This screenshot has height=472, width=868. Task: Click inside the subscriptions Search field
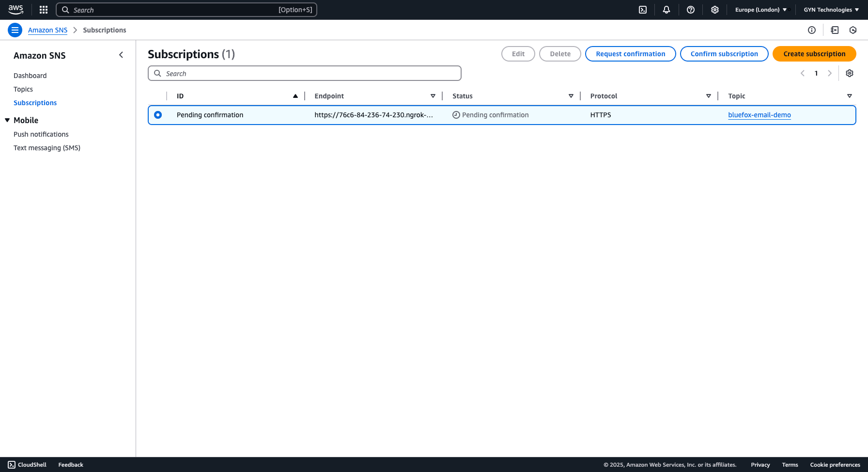click(304, 73)
